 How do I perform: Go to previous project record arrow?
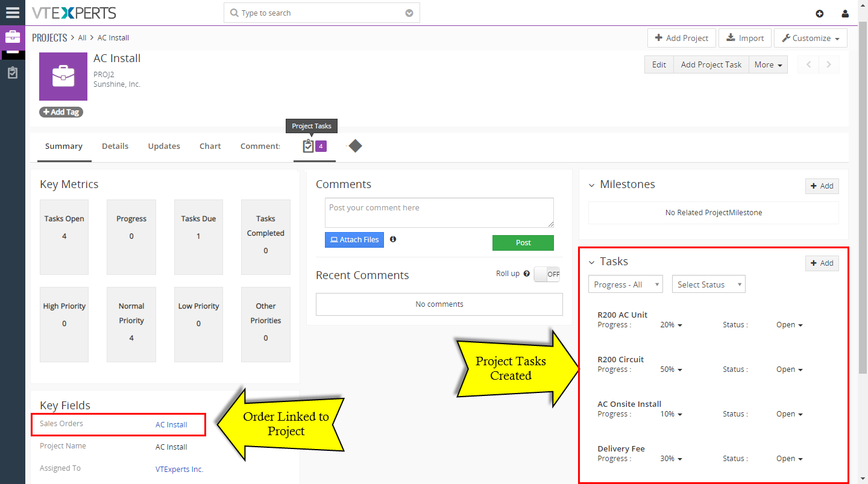pos(809,64)
